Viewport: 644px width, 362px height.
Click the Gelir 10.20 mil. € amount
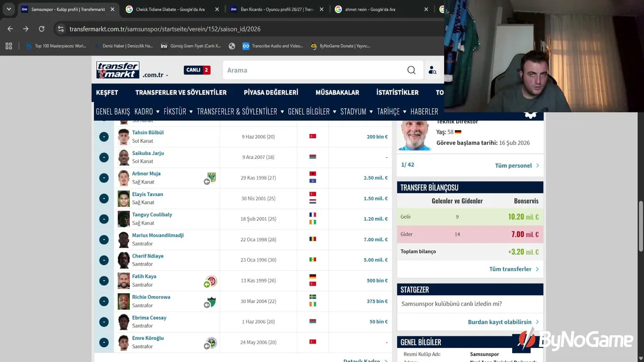click(523, 217)
